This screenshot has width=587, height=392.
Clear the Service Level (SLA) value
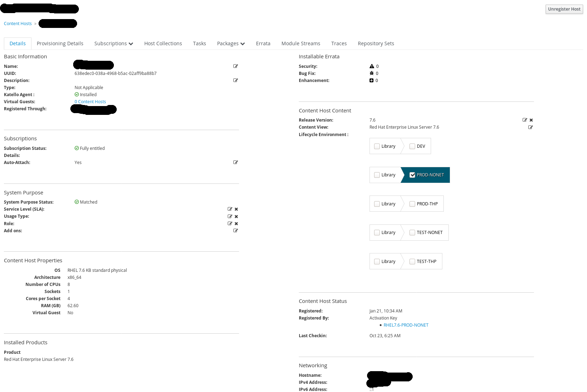click(x=236, y=209)
